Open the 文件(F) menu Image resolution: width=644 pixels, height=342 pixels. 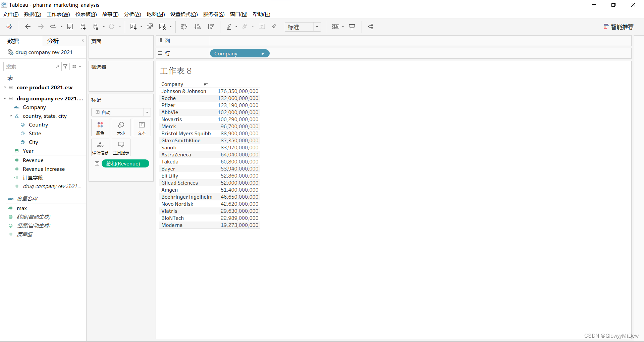[x=11, y=14]
